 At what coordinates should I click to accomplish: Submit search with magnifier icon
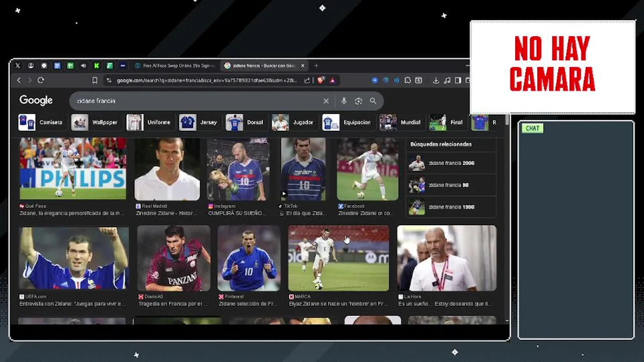click(x=373, y=101)
